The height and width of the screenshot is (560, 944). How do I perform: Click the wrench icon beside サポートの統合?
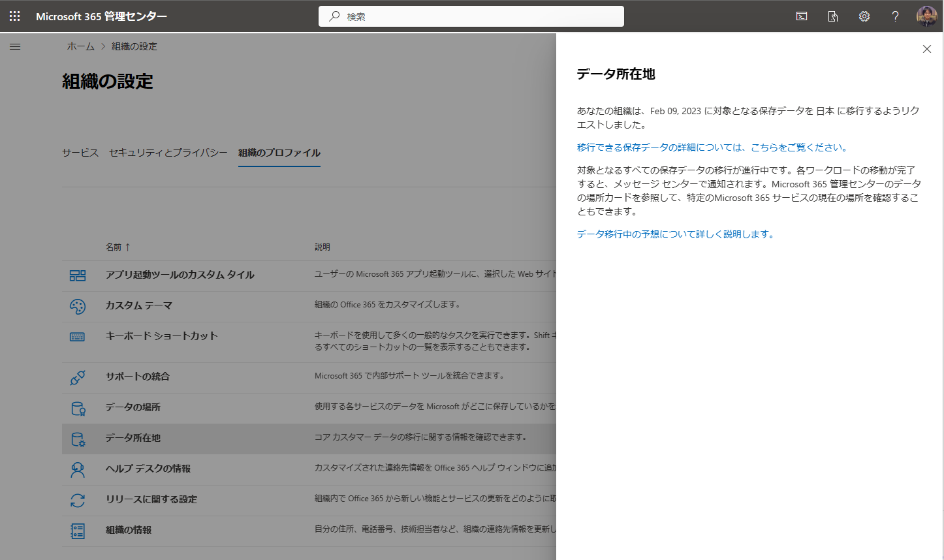pyautogui.click(x=78, y=377)
